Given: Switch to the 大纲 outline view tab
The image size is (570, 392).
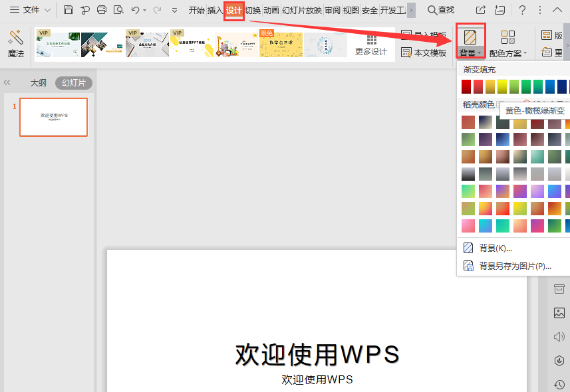Looking at the screenshot, I should [39, 83].
